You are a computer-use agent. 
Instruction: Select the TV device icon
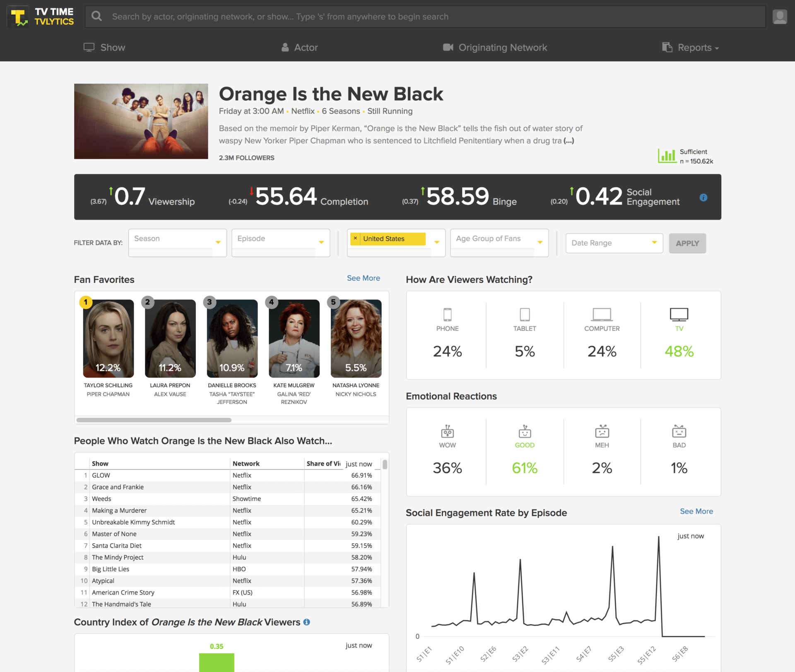tap(679, 315)
